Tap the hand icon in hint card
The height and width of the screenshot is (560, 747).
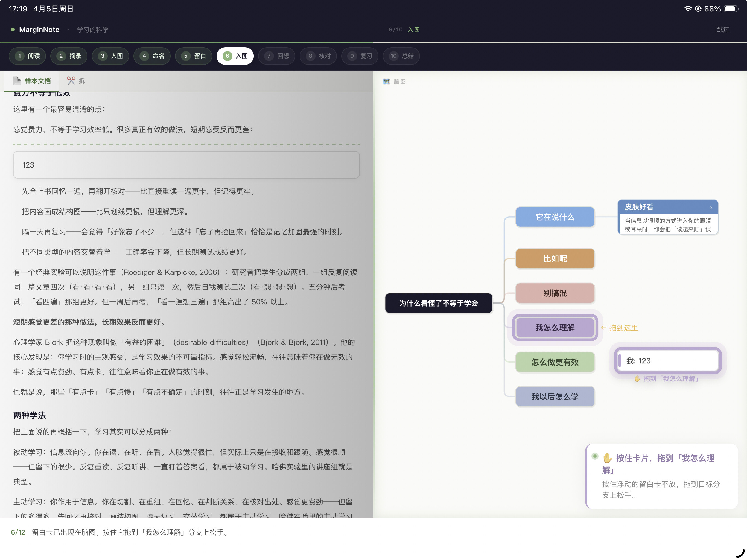click(608, 458)
